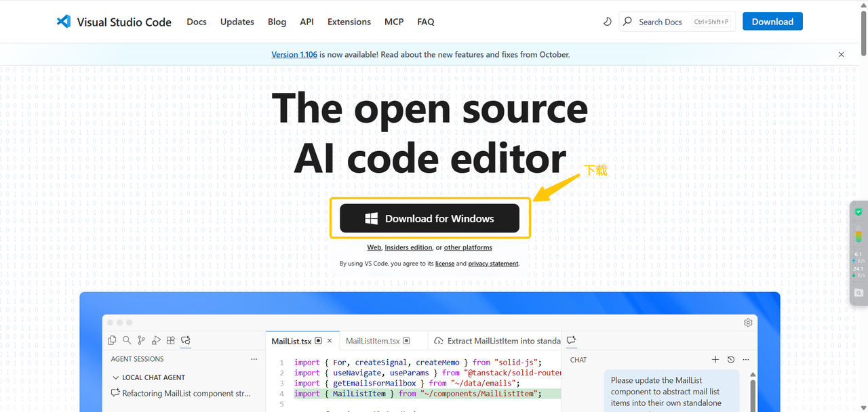Screen dimensions: 868x412
Task: Open Agent Sessions more actions ellipsis
Action: [x=254, y=359]
